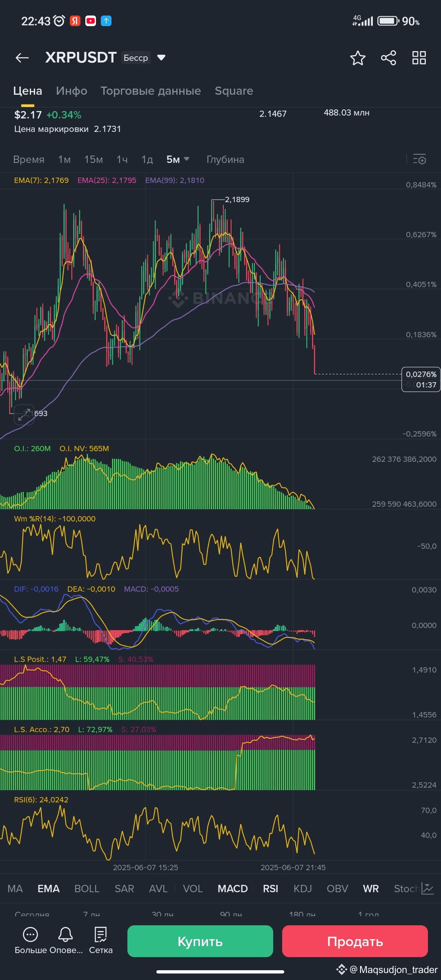441x980 pixels.
Task: Open indicator settings icon after Stoch
Action: (428, 889)
